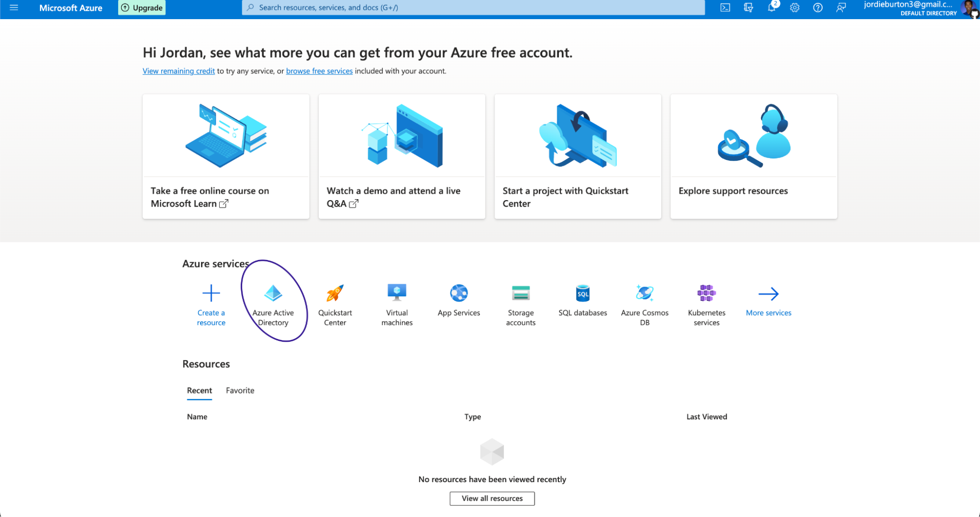Click the Upgrade button

tap(142, 8)
